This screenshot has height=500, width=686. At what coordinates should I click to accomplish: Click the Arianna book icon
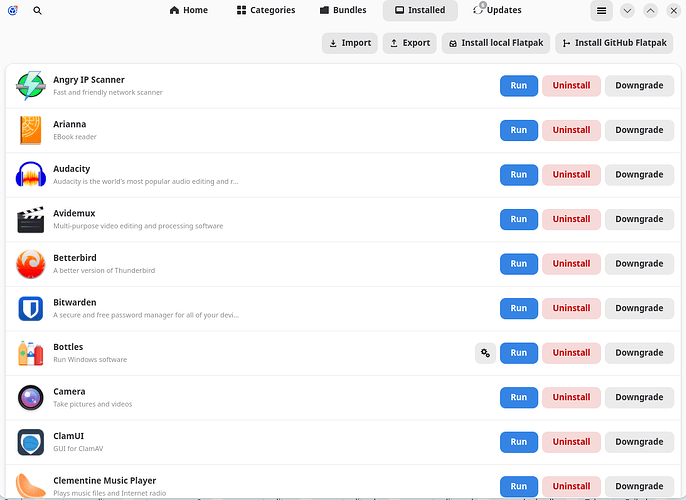(31, 130)
